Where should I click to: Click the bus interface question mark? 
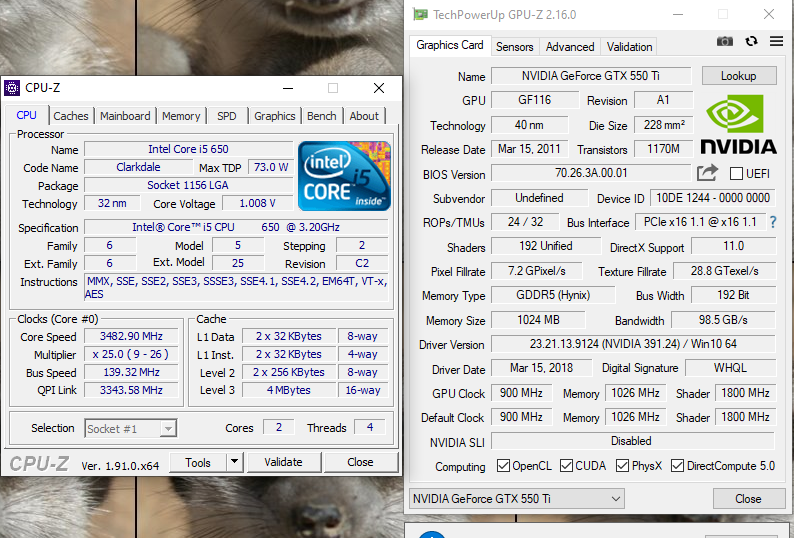coord(773,222)
